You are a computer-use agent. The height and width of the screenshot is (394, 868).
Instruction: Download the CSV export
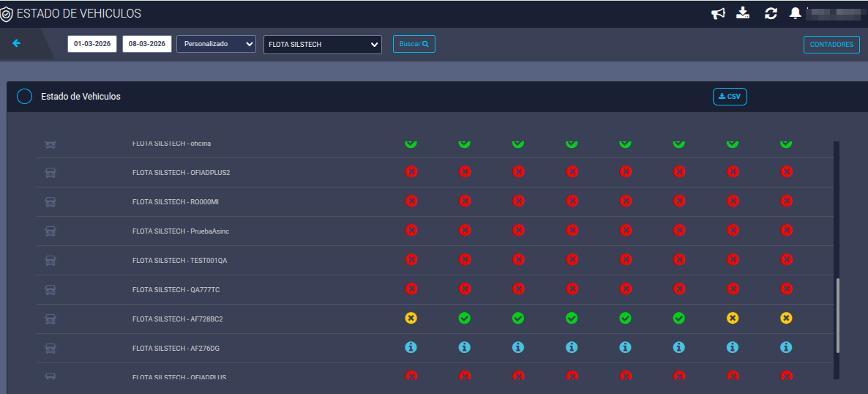[x=730, y=97]
